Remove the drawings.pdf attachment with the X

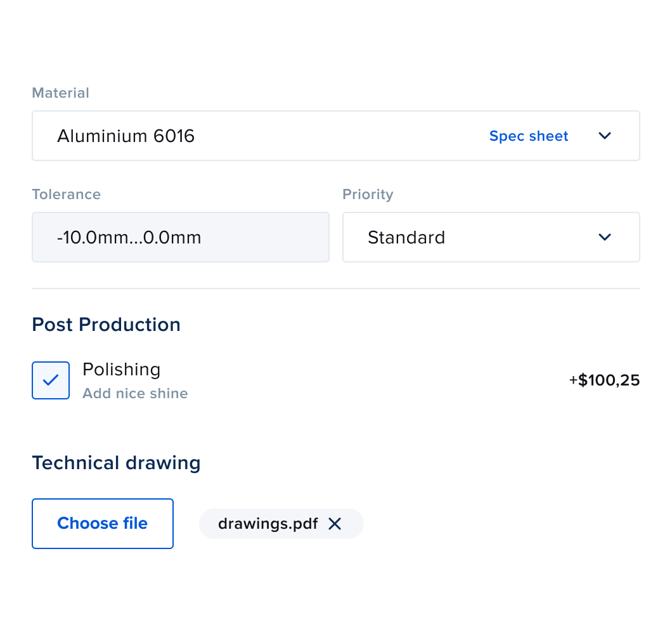pos(335,524)
